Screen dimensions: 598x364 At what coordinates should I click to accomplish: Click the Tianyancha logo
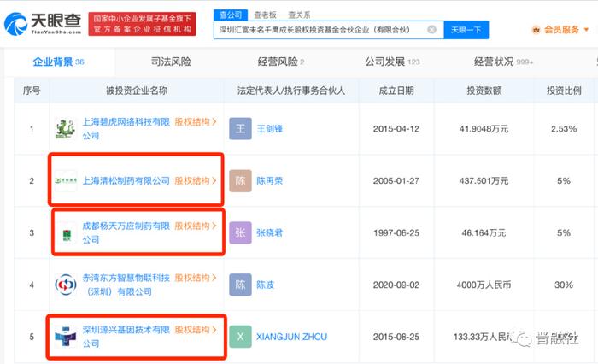pyautogui.click(x=43, y=24)
